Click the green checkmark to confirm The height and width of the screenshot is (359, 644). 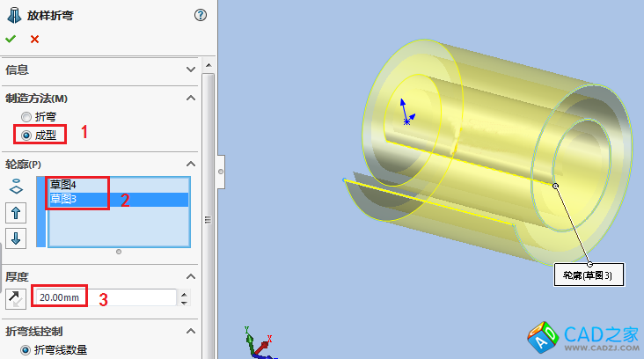[11, 39]
